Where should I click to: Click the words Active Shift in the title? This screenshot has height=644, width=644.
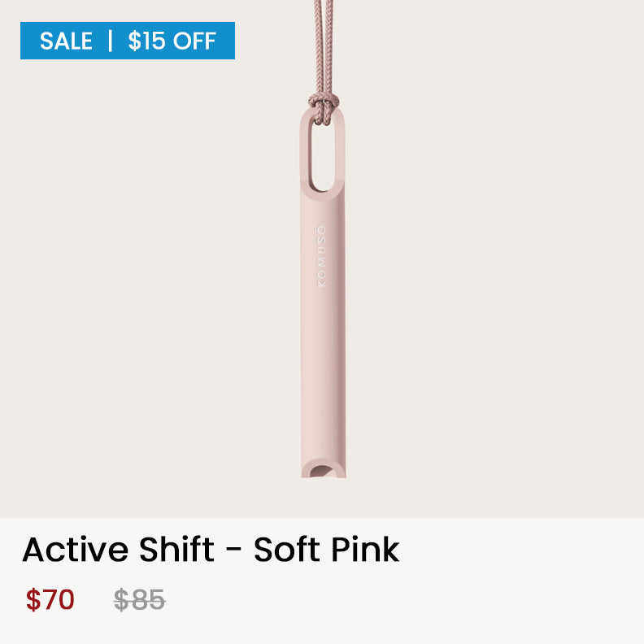118,549
